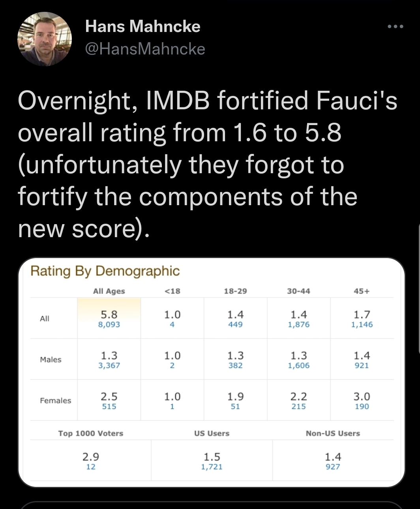This screenshot has height=509, width=420.
Task: Select the 1,146 votes for 45+
Action: click(362, 325)
